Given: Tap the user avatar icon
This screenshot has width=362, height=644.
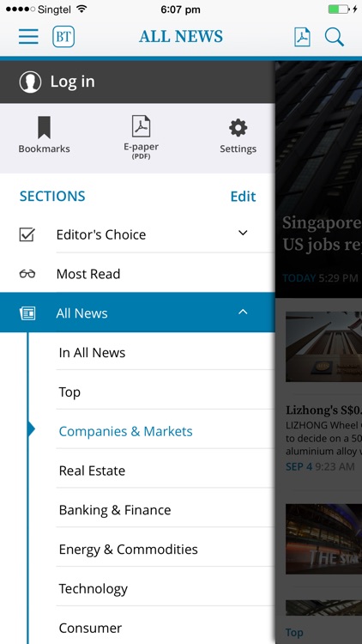Looking at the screenshot, I should pos(30,82).
